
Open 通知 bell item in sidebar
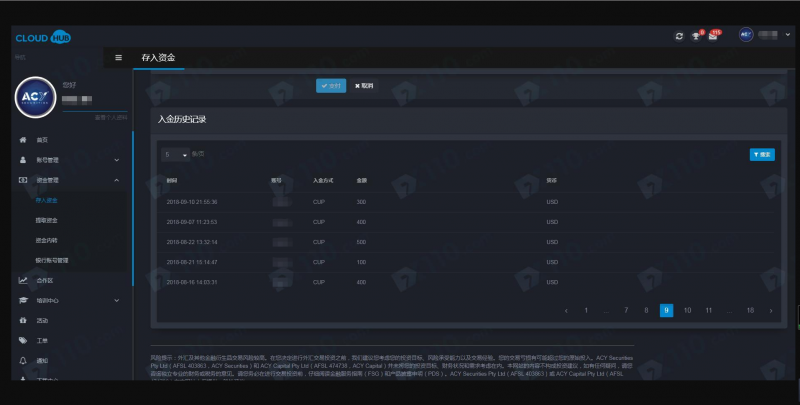pos(41,361)
